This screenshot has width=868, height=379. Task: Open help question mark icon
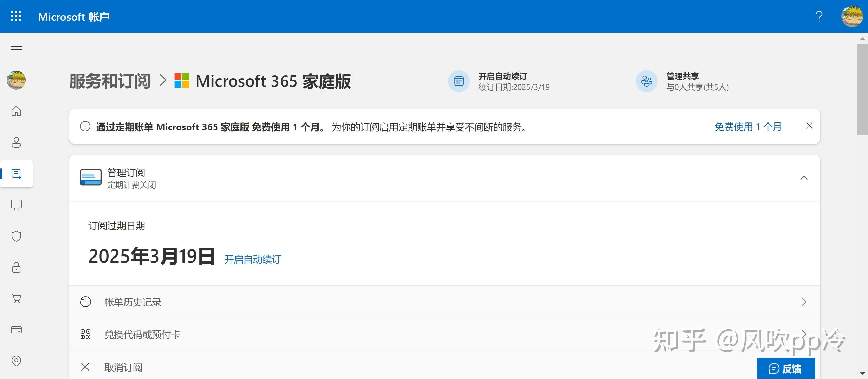819,16
